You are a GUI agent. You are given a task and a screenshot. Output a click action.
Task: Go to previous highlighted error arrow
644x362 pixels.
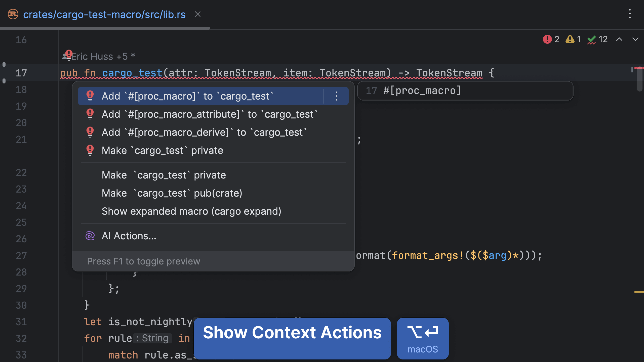[x=619, y=39]
